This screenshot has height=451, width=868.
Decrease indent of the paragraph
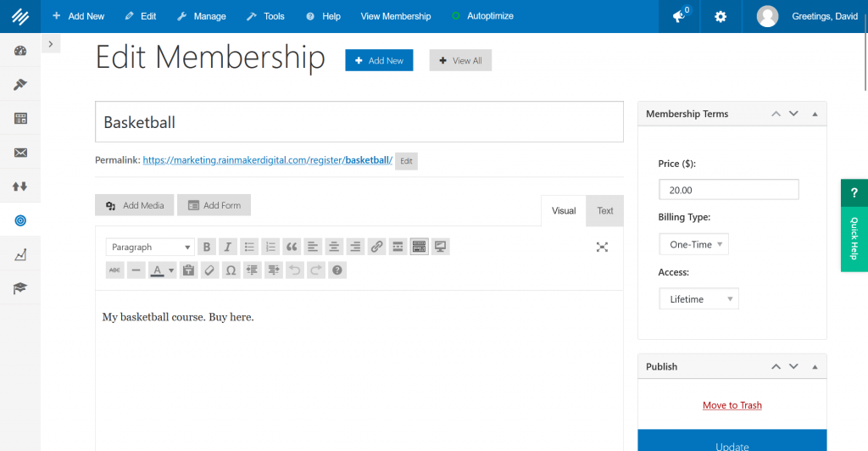pos(253,270)
